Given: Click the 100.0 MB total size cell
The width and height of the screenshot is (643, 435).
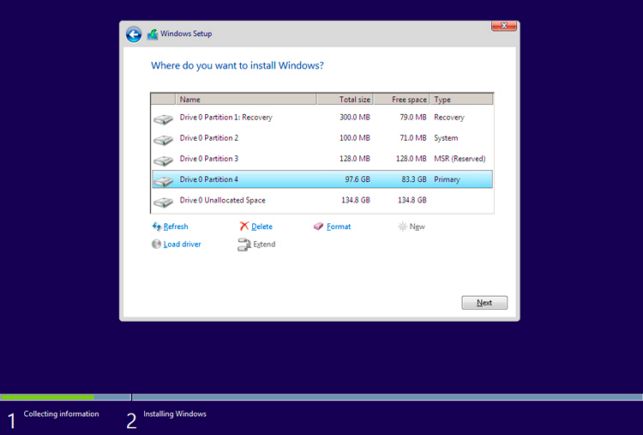Looking at the screenshot, I should [355, 138].
